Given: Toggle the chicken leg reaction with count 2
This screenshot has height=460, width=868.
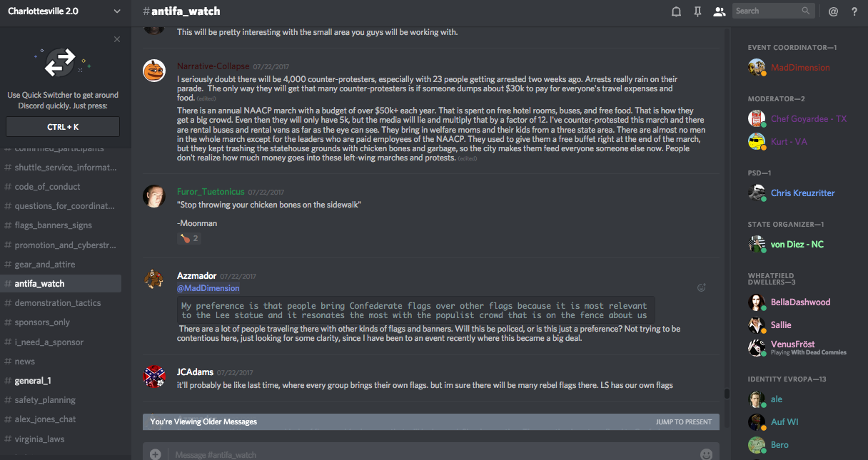Looking at the screenshot, I should (x=189, y=238).
